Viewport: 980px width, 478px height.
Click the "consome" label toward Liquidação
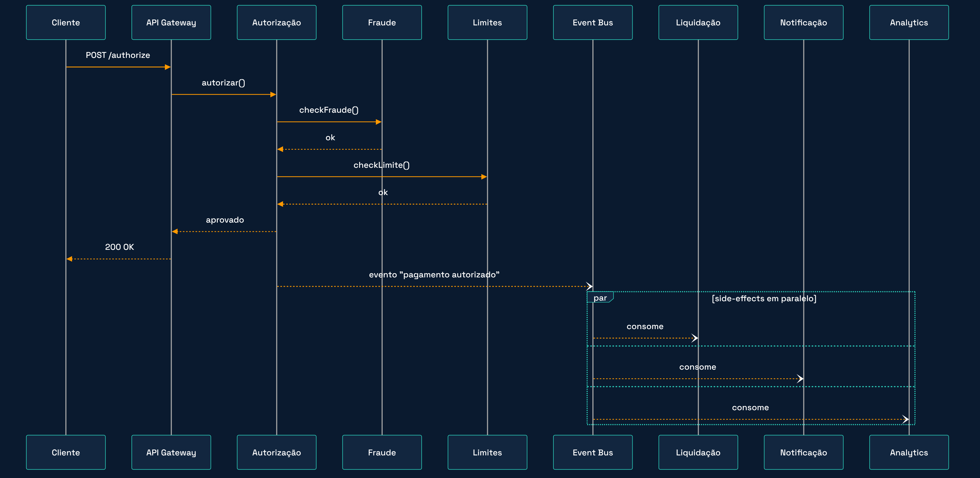click(x=645, y=326)
